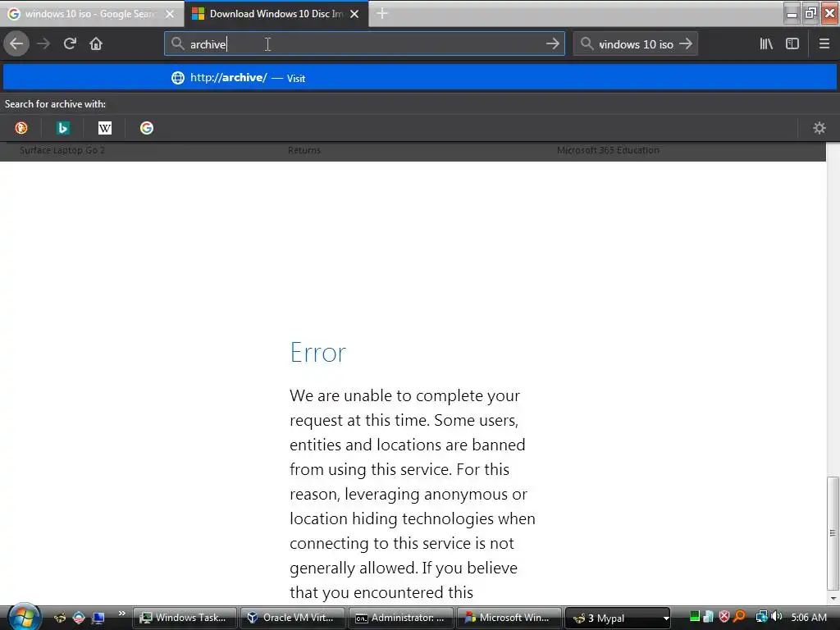Image resolution: width=840 pixels, height=630 pixels.
Task: Open the Windows Start orb
Action: [24, 617]
